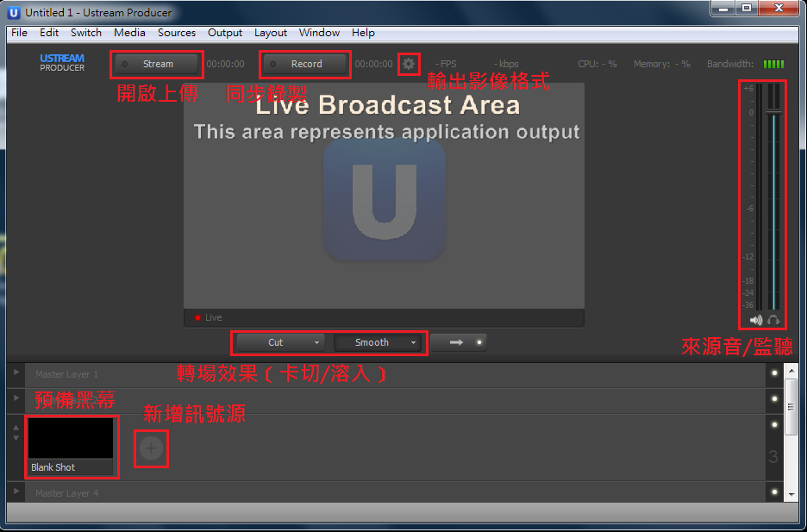Add a new shot with plus icon
This screenshot has width=807, height=532.
151,448
